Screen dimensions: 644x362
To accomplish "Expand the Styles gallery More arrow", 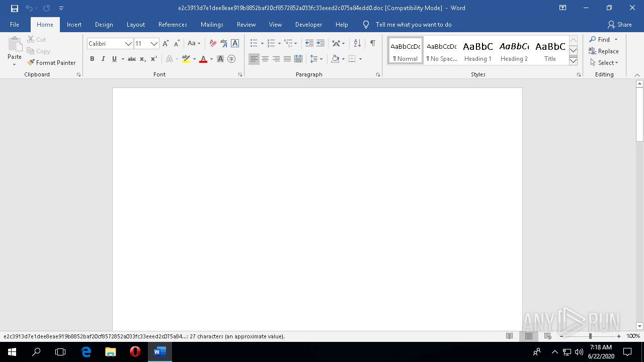I will (x=573, y=61).
